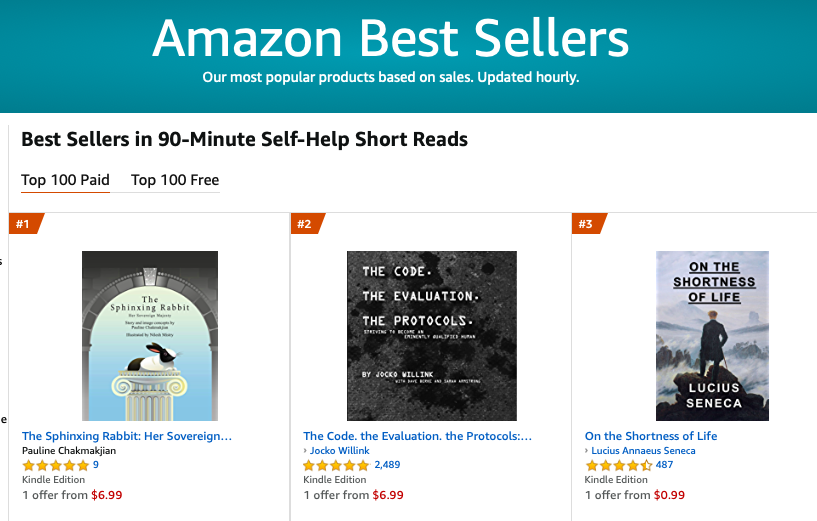Click the chevron beside Lucius Annaeus Seneca
This screenshot has width=817, height=521.
pos(587,451)
